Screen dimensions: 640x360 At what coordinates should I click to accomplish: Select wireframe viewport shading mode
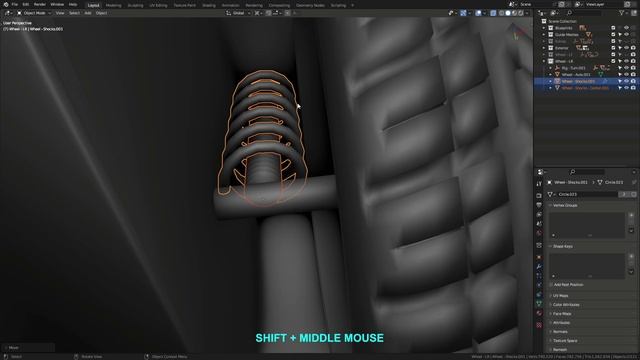click(x=502, y=13)
